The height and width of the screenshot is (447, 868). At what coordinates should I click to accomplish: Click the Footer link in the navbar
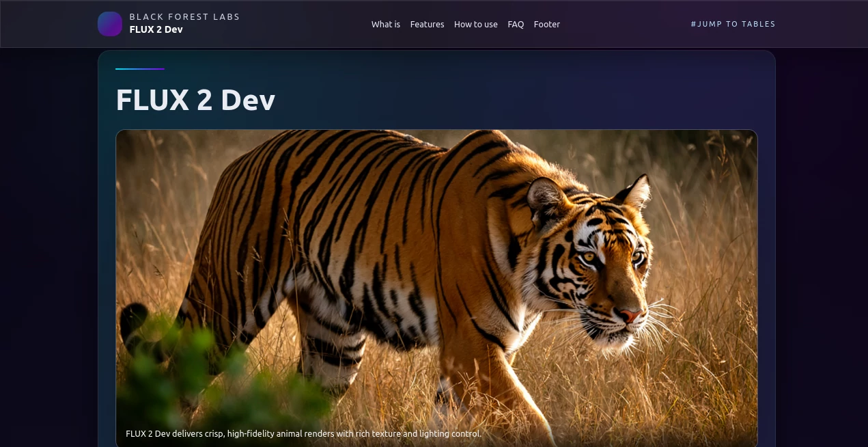546,24
